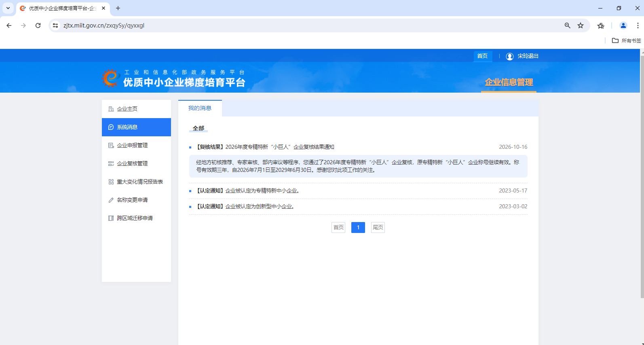Open 企业申报管理 in the sidebar
This screenshot has height=345, width=644.
pyautogui.click(x=136, y=145)
